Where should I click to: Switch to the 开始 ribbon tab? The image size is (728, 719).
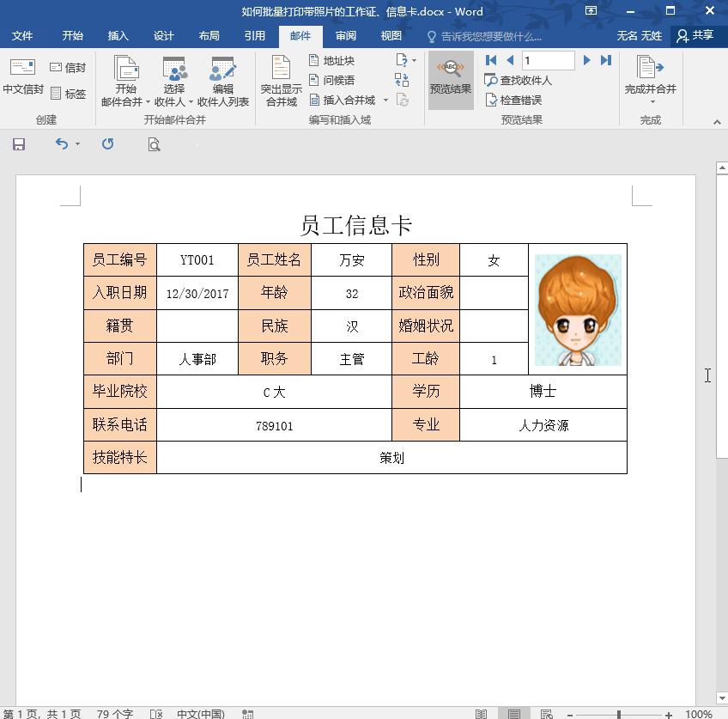point(72,35)
